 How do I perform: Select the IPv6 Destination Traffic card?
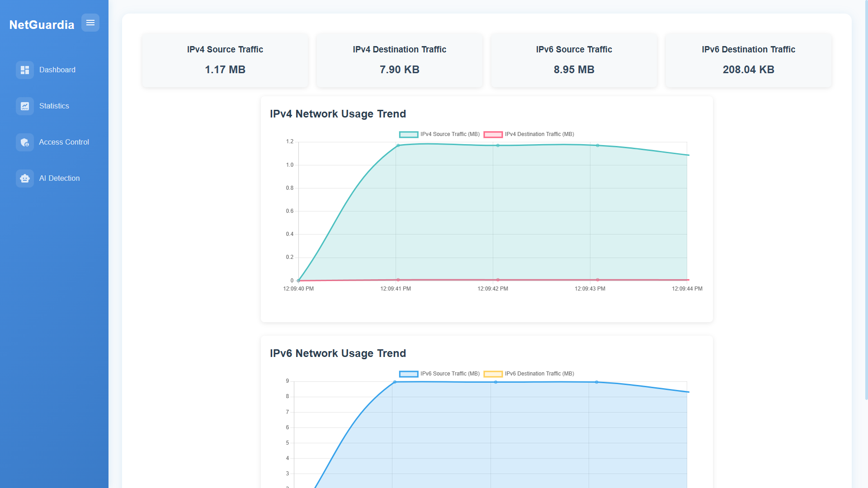click(x=749, y=60)
